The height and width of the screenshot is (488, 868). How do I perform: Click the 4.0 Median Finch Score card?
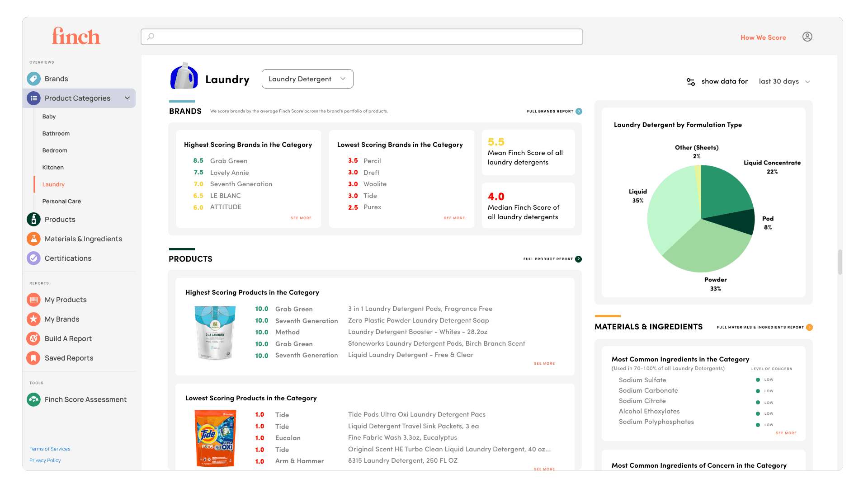pos(528,206)
